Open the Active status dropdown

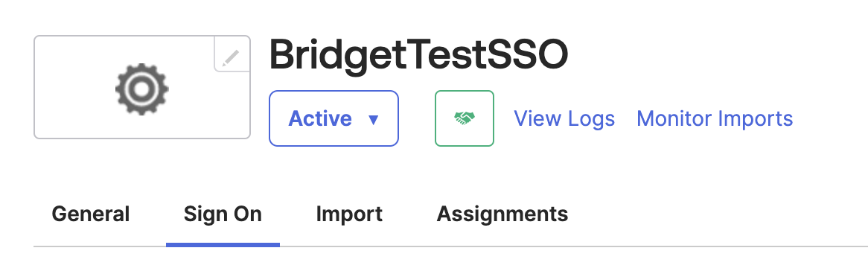click(334, 118)
